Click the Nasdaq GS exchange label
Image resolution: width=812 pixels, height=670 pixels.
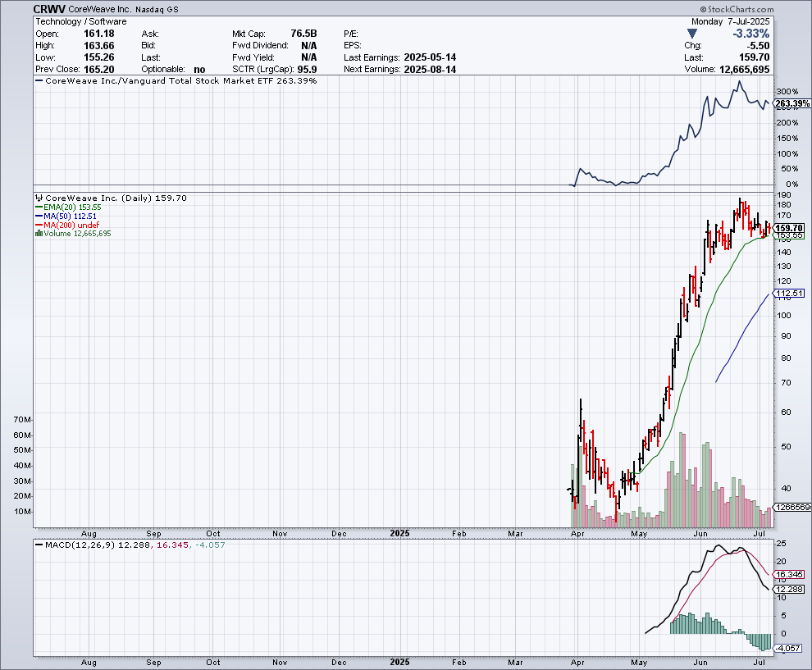pyautogui.click(x=157, y=10)
